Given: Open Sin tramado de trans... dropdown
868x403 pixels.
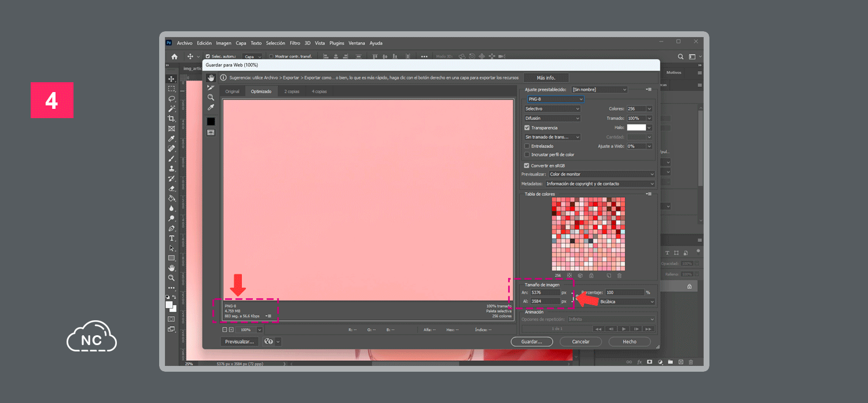Looking at the screenshot, I should click(552, 137).
